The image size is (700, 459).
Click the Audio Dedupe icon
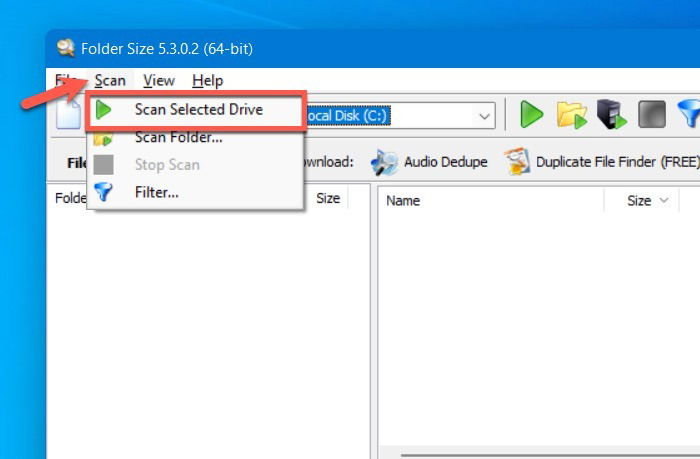point(384,162)
